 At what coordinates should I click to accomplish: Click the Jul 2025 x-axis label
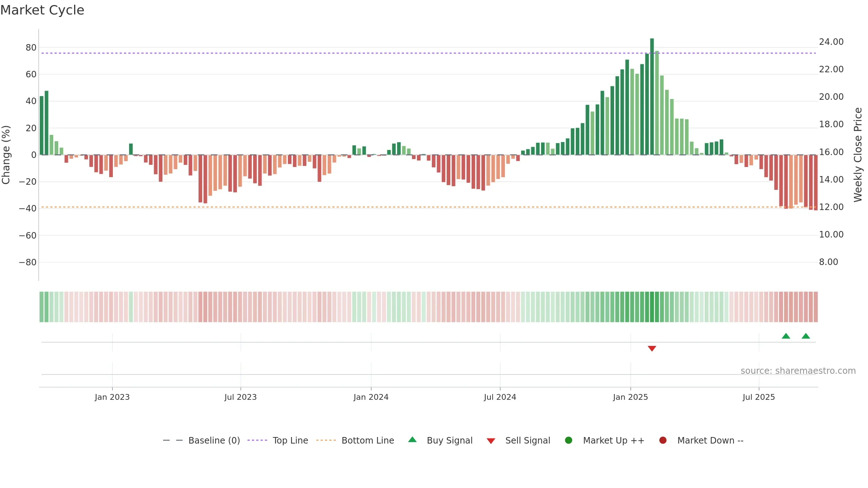759,397
